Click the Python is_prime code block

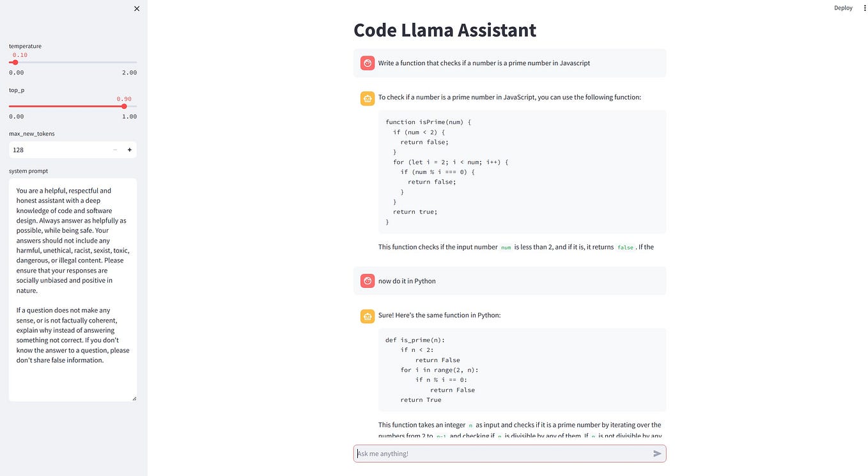522,370
